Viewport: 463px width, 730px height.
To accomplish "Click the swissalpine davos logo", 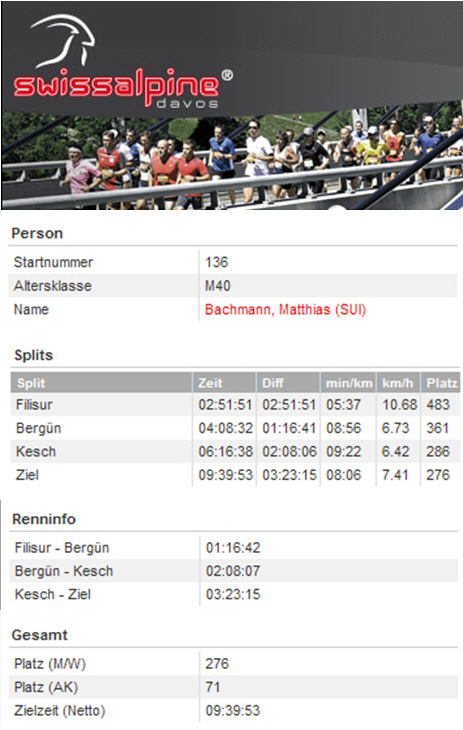I will tap(123, 62).
